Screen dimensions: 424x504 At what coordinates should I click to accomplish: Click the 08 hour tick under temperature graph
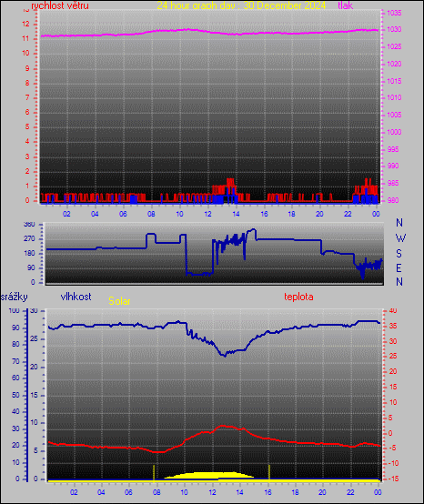(x=156, y=492)
